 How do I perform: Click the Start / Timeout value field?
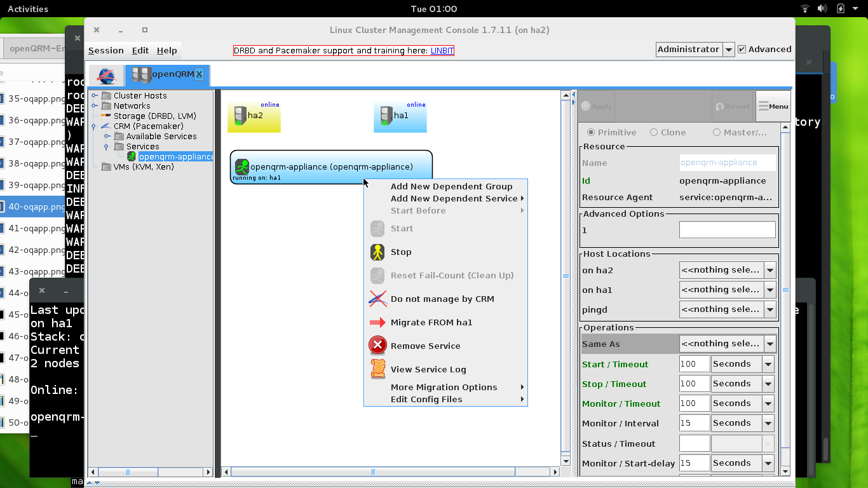[x=694, y=364]
